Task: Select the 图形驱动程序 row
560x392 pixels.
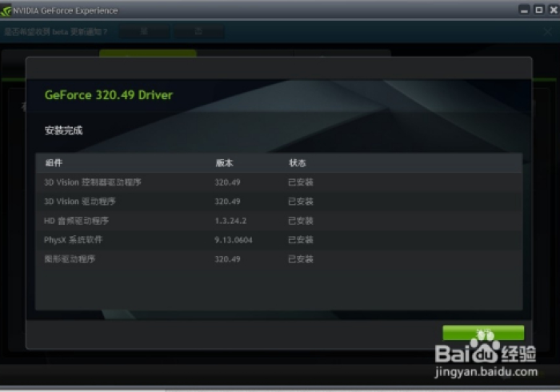Action: pyautogui.click(x=70, y=259)
